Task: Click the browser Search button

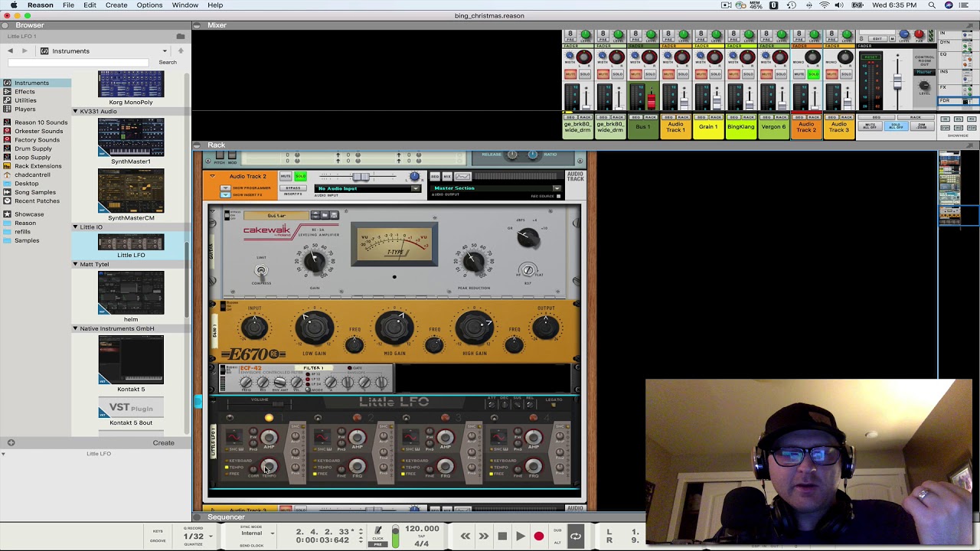Action: (x=168, y=63)
